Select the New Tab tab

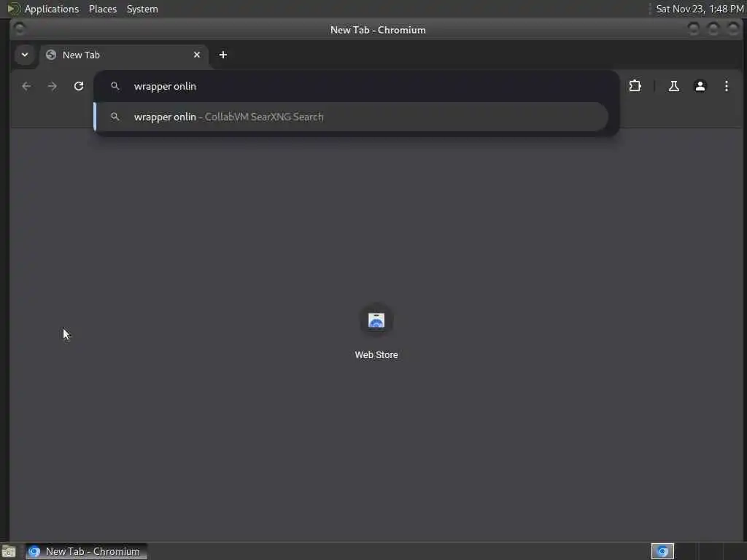click(124, 55)
